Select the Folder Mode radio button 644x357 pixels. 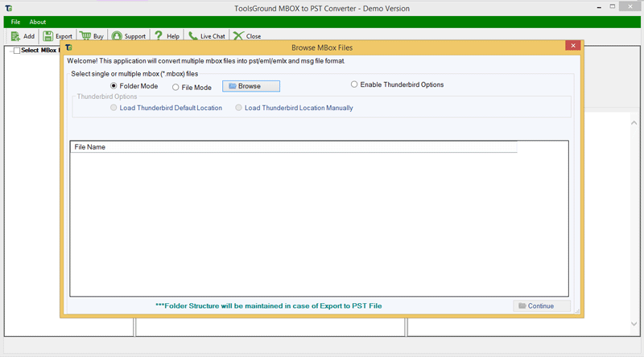point(114,85)
